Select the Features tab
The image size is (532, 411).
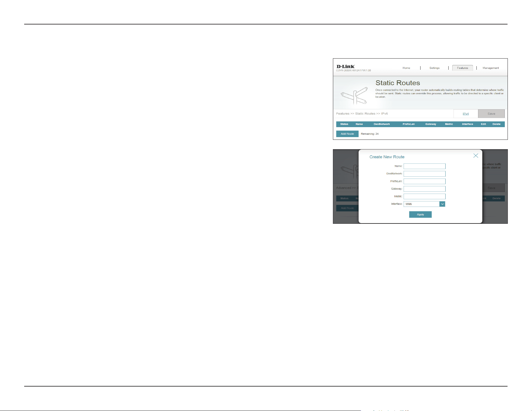[463, 68]
